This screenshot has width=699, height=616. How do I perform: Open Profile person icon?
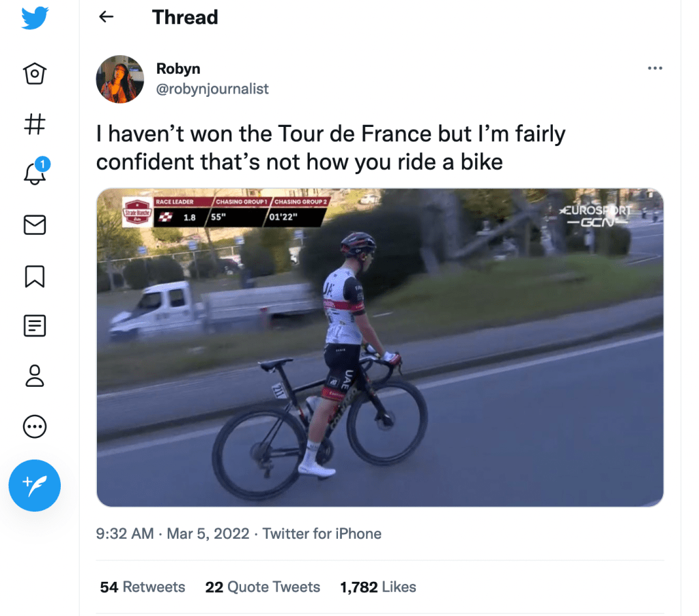point(35,377)
